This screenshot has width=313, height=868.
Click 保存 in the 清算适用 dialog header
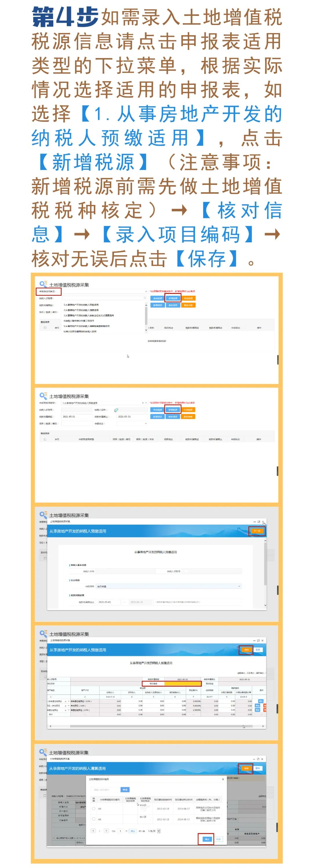pyautogui.click(x=246, y=768)
